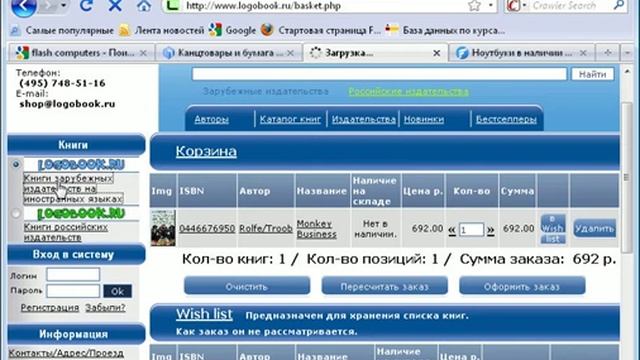Open ISBN 0446676950 link
Image resolution: width=640 pixels, height=360 pixels.
[x=207, y=228]
